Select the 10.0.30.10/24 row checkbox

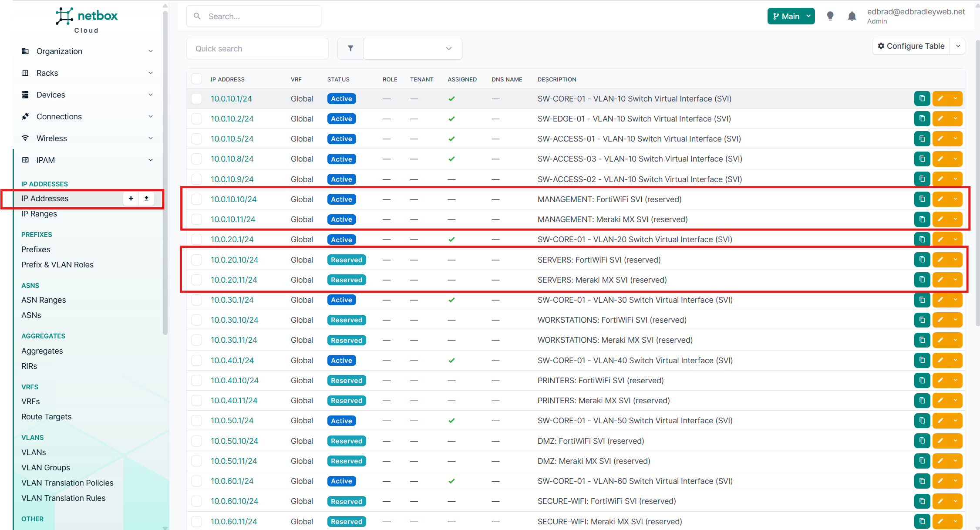coord(197,320)
